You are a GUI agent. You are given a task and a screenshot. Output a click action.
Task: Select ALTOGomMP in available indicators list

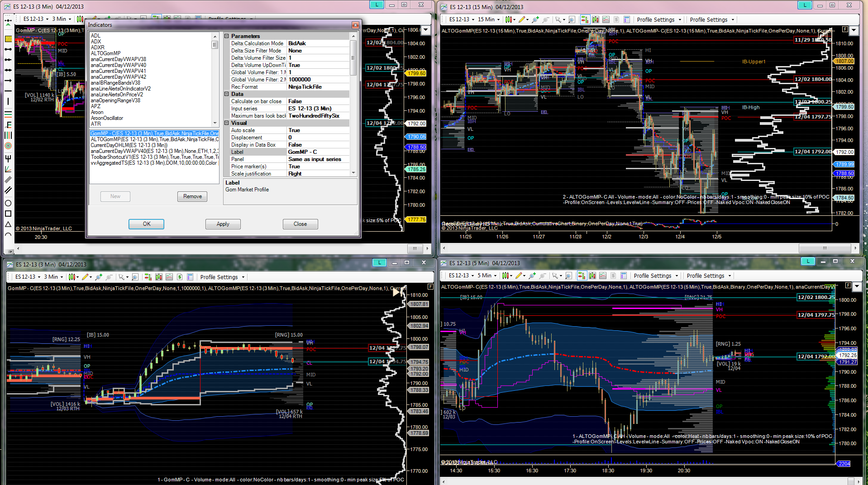(x=106, y=53)
